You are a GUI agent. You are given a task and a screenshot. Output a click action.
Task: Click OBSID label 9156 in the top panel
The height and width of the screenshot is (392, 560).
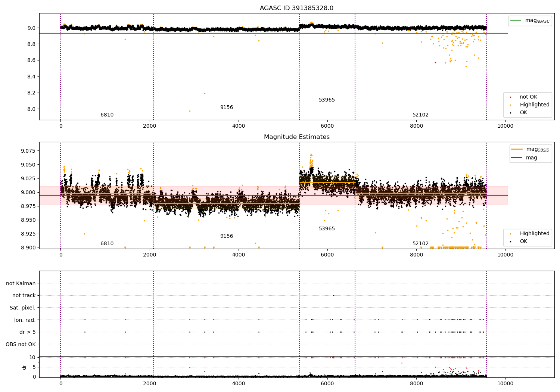coord(226,108)
